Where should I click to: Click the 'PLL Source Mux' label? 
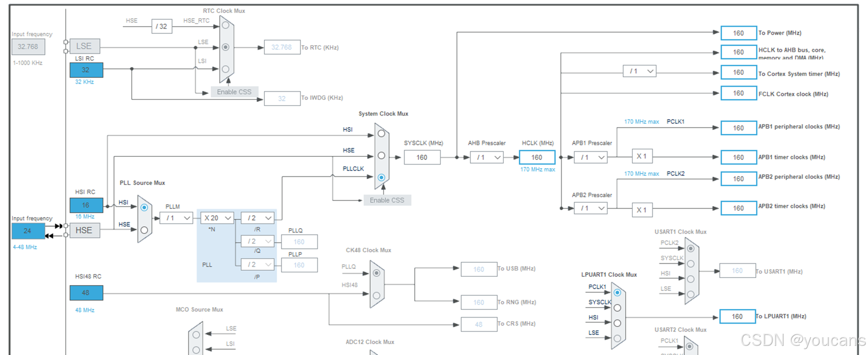coord(142,183)
